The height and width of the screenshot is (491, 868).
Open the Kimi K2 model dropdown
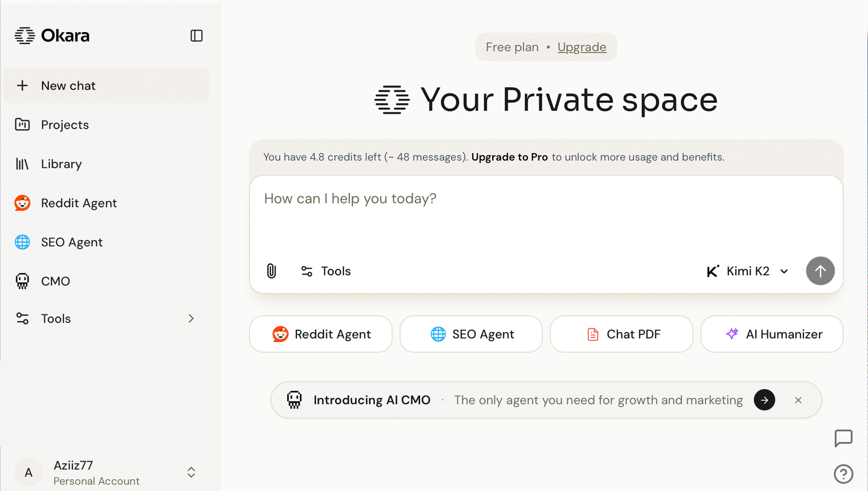[747, 271]
